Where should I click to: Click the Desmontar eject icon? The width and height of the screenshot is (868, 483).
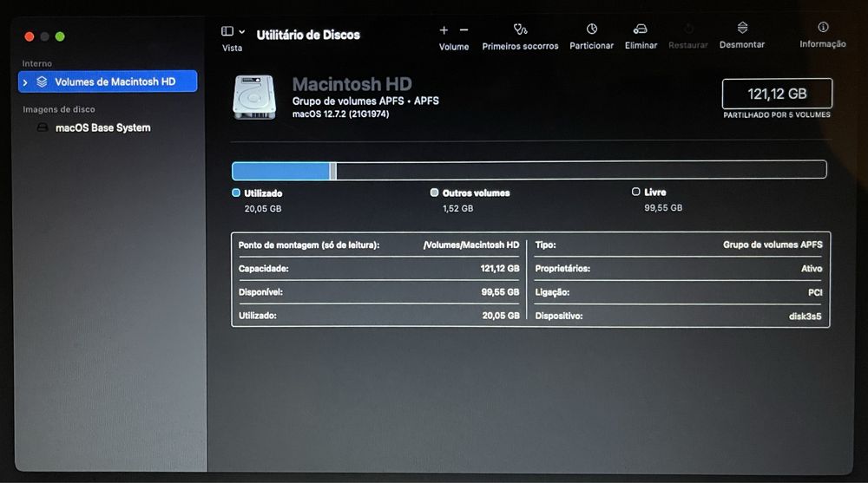pos(742,28)
